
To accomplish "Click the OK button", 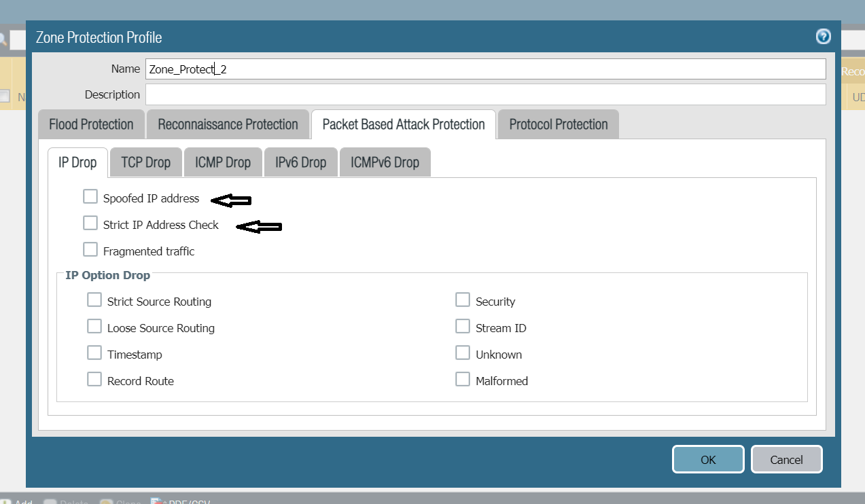I will click(707, 459).
